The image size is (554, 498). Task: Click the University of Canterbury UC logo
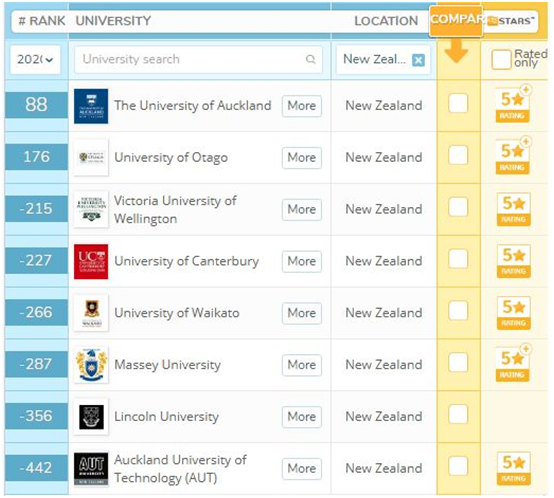click(x=91, y=261)
